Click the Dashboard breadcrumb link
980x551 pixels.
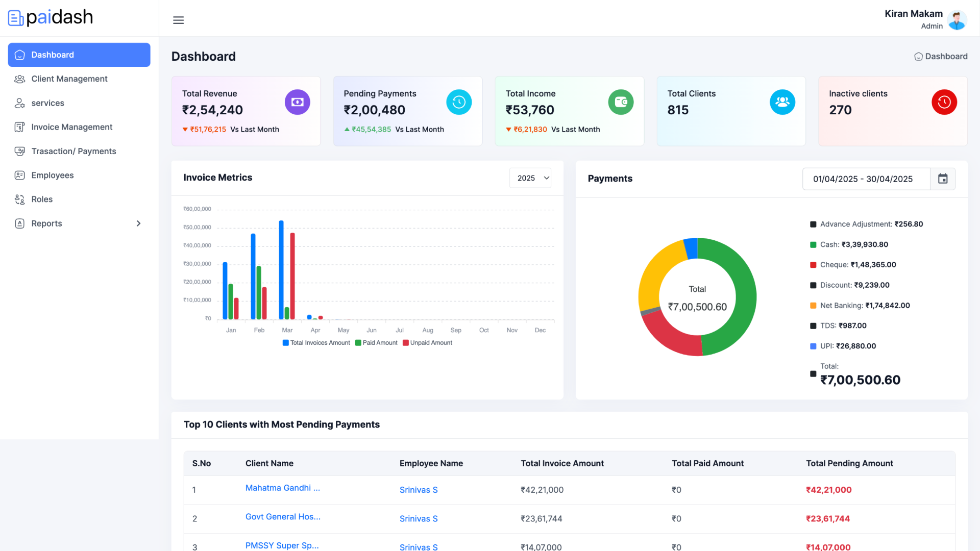[941, 57]
